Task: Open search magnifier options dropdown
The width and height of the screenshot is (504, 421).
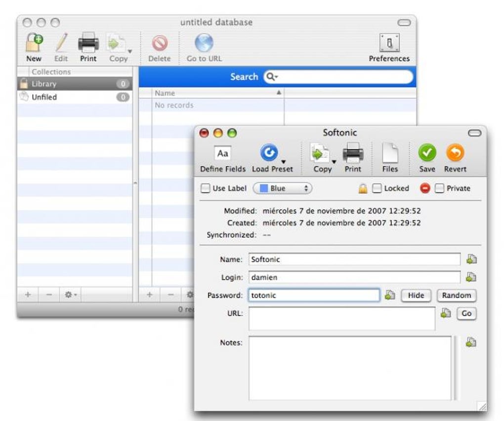Action: tap(272, 77)
